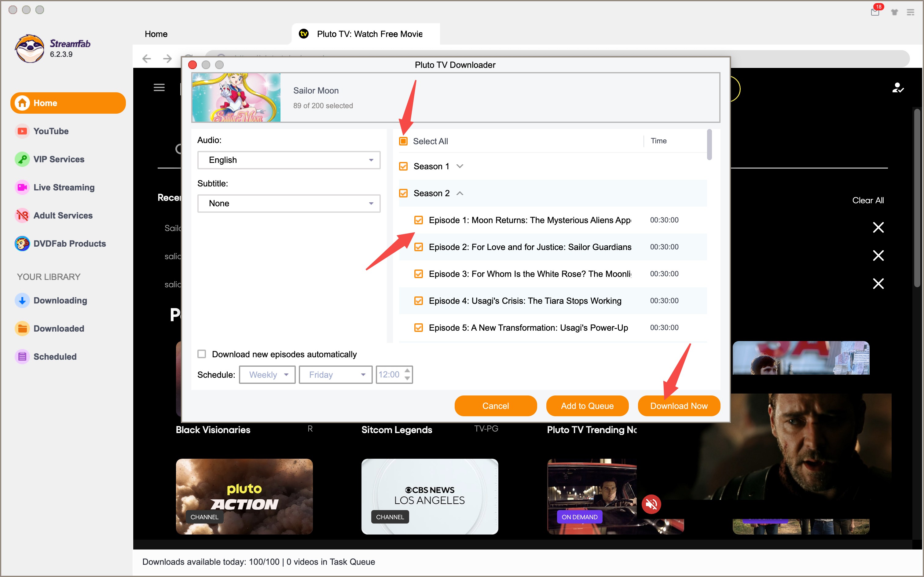
Task: Collapse Season 2 episode list chevron
Action: click(460, 193)
